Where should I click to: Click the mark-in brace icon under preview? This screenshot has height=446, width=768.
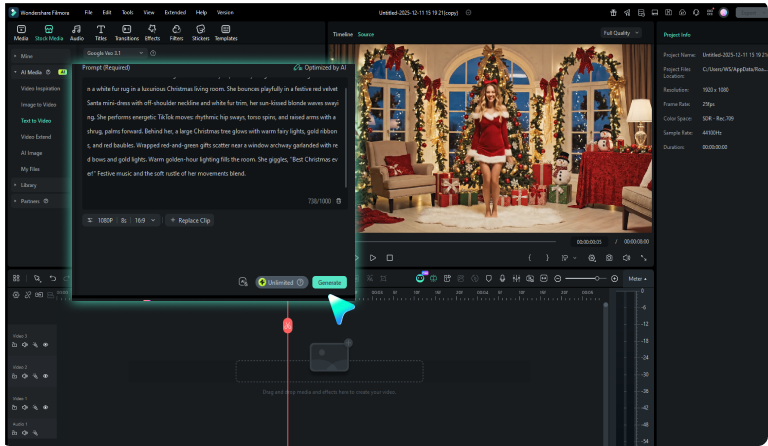[529, 258]
